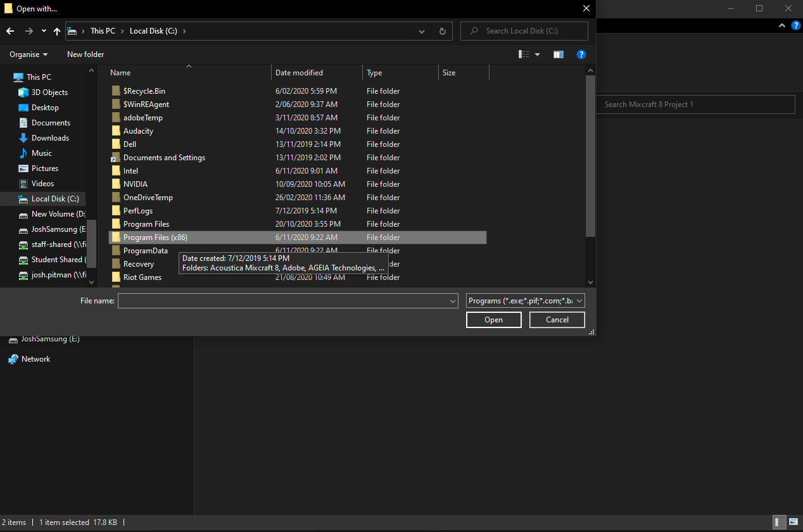Open Documents in navigation pane
Screen dimensions: 803x532
(51, 123)
